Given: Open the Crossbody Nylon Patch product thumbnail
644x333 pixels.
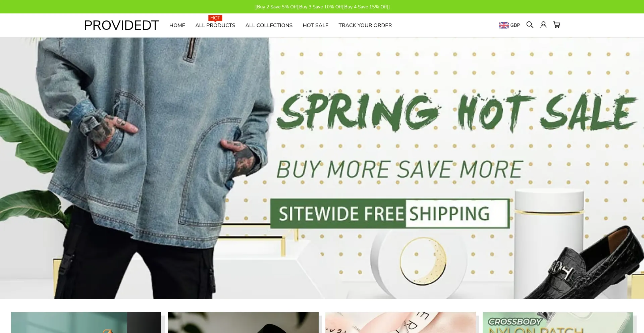Looking at the screenshot, I should click(x=558, y=323).
